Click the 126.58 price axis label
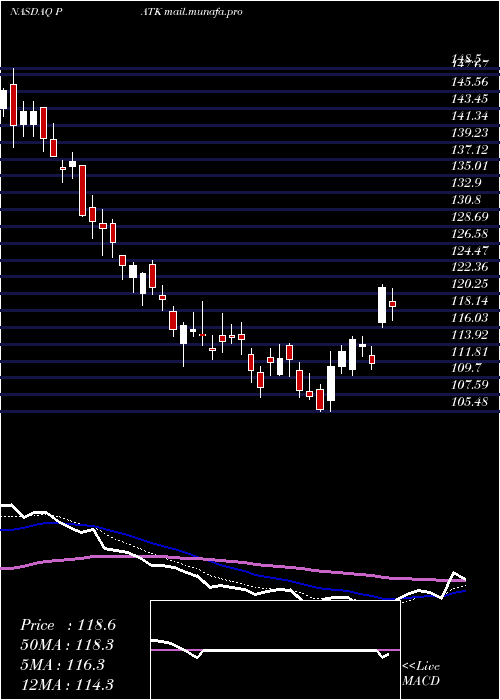The width and height of the screenshot is (500, 700). click(x=470, y=233)
